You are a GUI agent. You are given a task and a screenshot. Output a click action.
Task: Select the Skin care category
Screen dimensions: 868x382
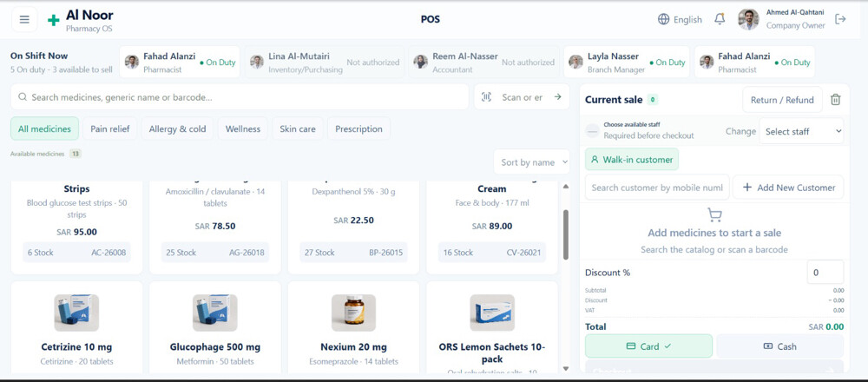tap(297, 129)
